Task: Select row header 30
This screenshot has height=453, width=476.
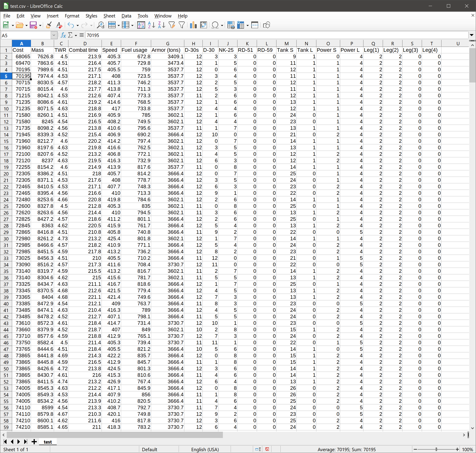Action: [6, 238]
